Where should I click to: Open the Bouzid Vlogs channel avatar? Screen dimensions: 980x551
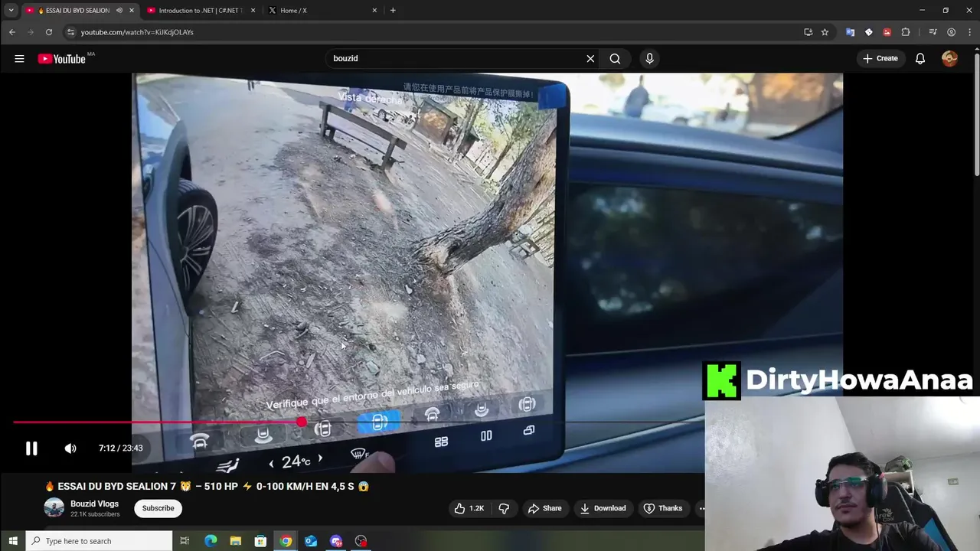tap(54, 507)
